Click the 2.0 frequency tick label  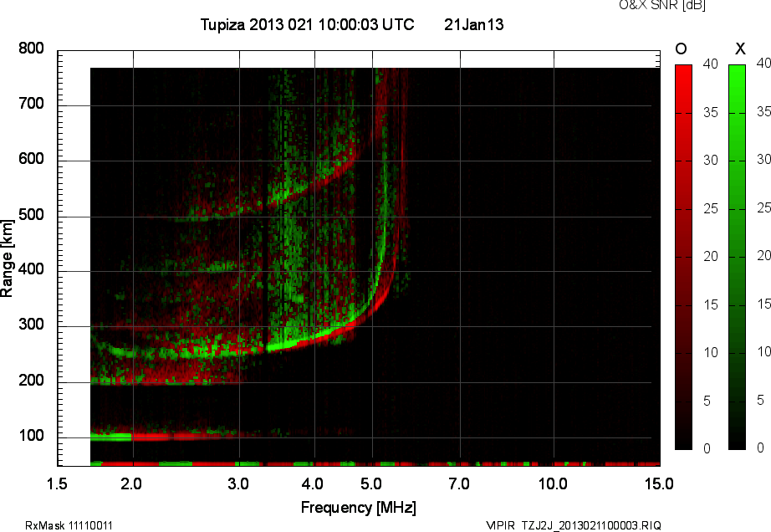click(131, 483)
